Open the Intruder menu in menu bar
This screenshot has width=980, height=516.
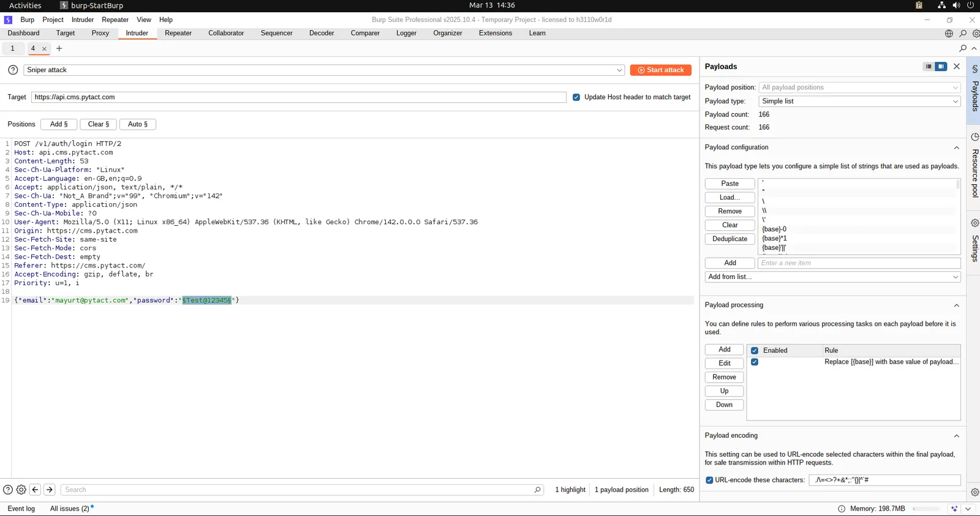pyautogui.click(x=83, y=20)
